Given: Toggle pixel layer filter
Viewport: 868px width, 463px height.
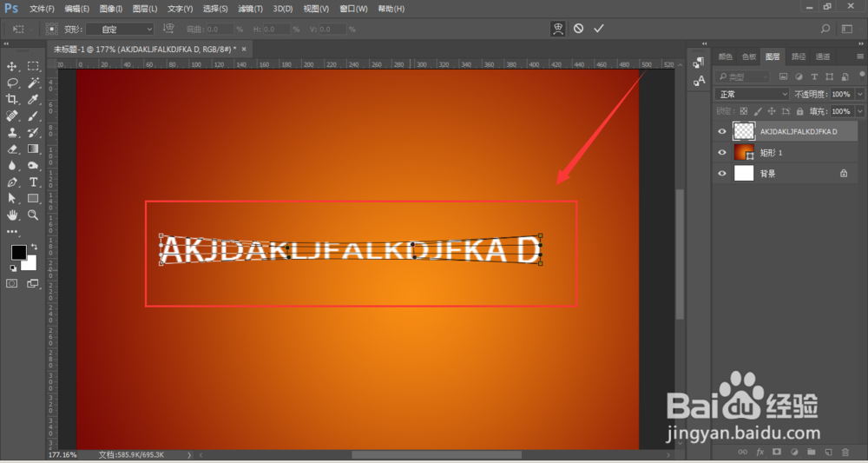Looking at the screenshot, I should [783, 77].
